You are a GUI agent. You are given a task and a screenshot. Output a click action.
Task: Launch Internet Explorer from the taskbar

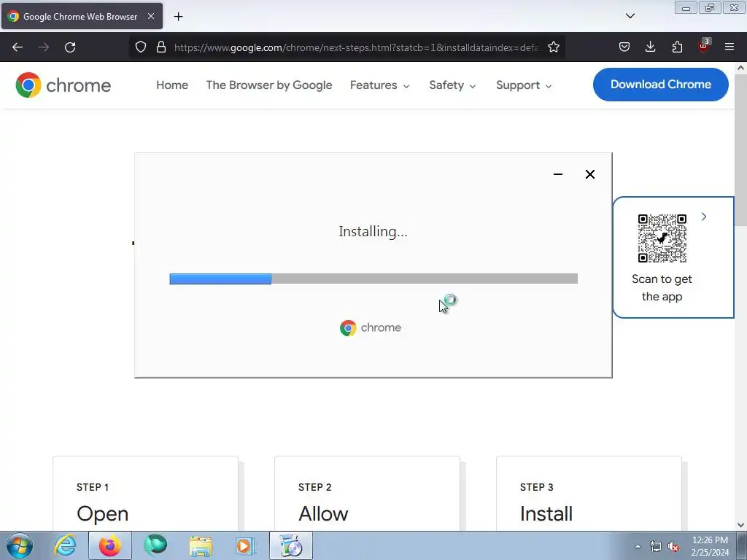(x=65, y=545)
